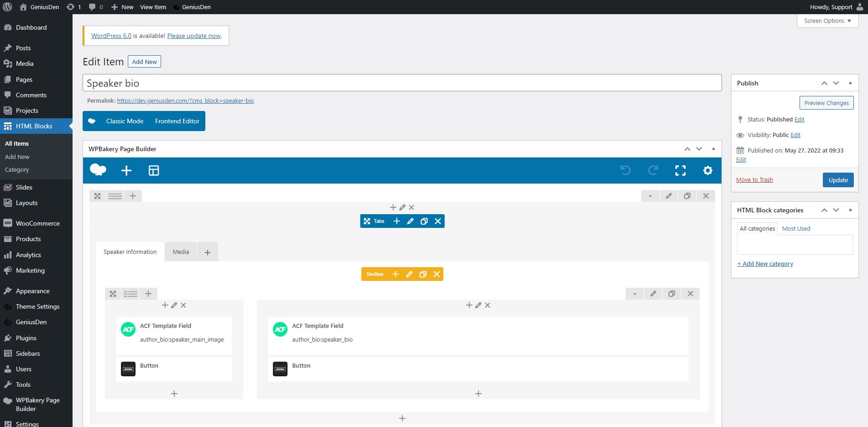Switch to Classic Mode
The height and width of the screenshot is (427, 868).
125,121
